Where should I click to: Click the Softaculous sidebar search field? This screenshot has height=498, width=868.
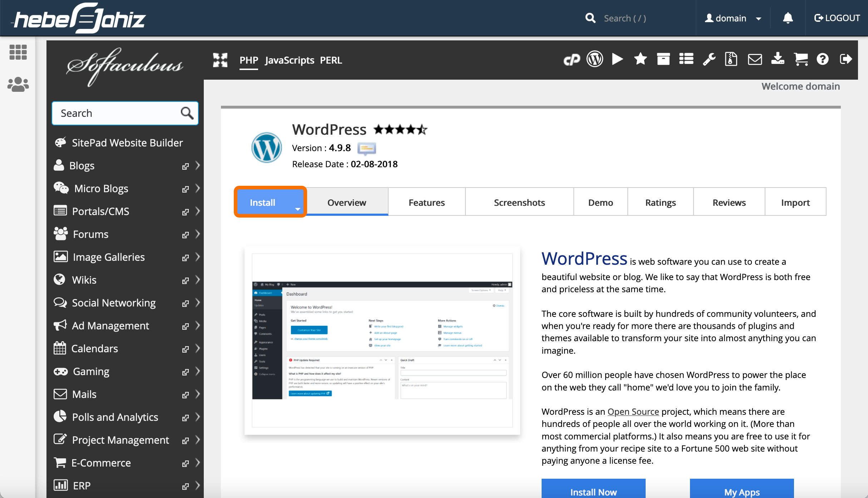pos(118,113)
